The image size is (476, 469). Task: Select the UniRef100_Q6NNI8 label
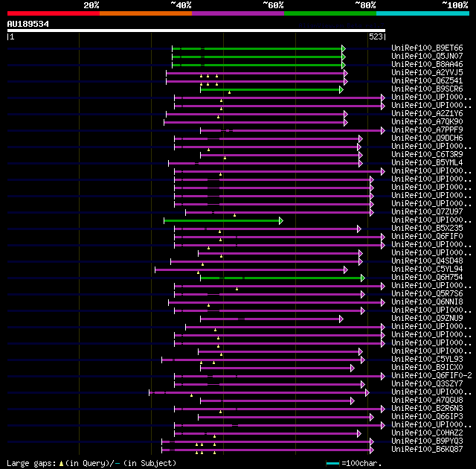click(x=427, y=302)
